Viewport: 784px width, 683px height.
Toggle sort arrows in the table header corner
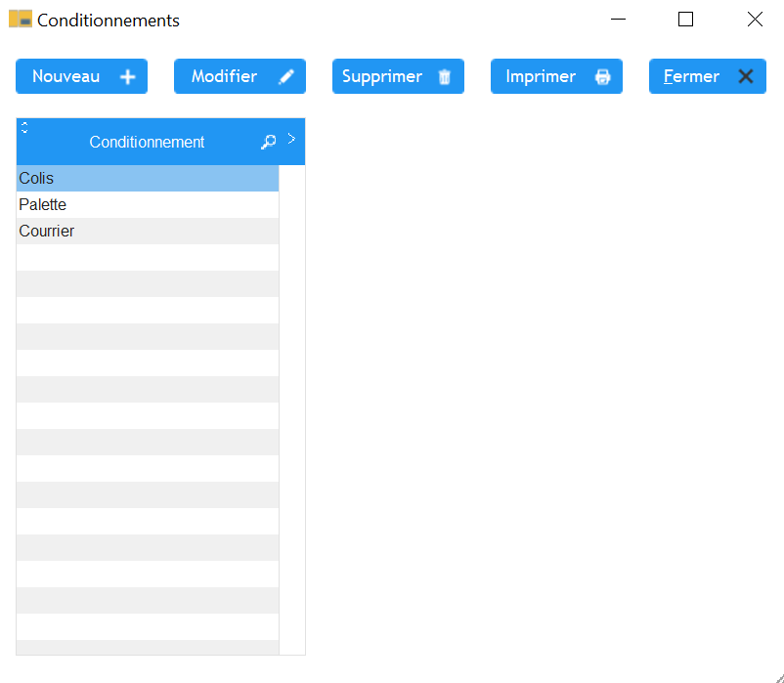tap(24, 127)
